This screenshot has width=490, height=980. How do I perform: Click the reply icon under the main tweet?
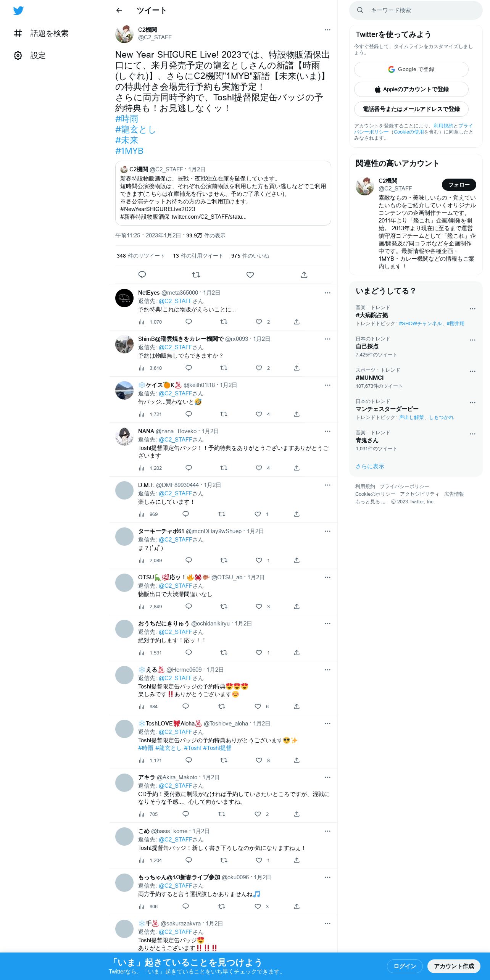pyautogui.click(x=142, y=275)
